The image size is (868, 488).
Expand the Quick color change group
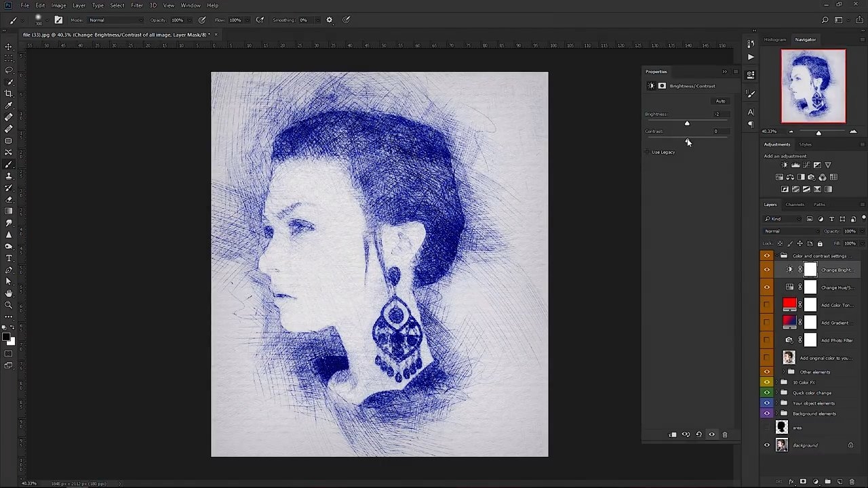click(x=777, y=392)
